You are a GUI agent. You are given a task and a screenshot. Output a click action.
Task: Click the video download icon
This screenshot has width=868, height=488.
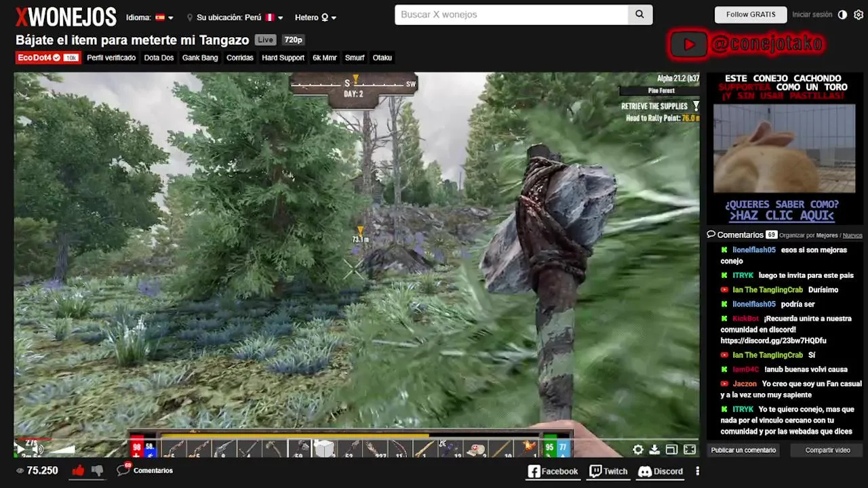pyautogui.click(x=654, y=449)
